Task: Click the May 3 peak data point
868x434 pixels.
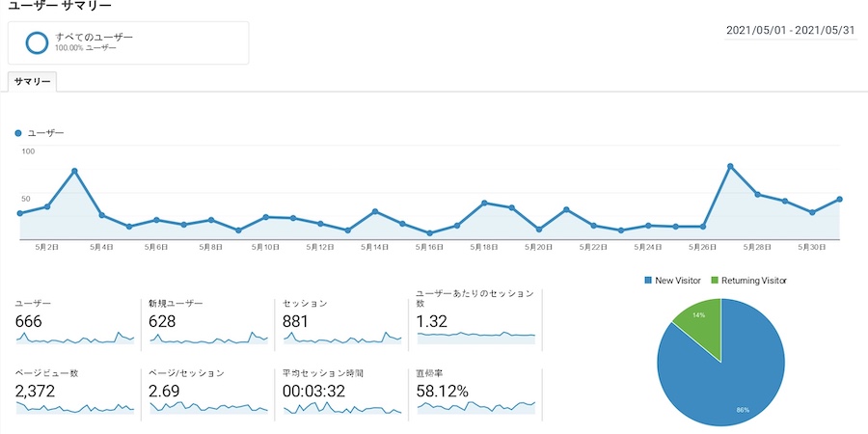Action: [x=74, y=171]
